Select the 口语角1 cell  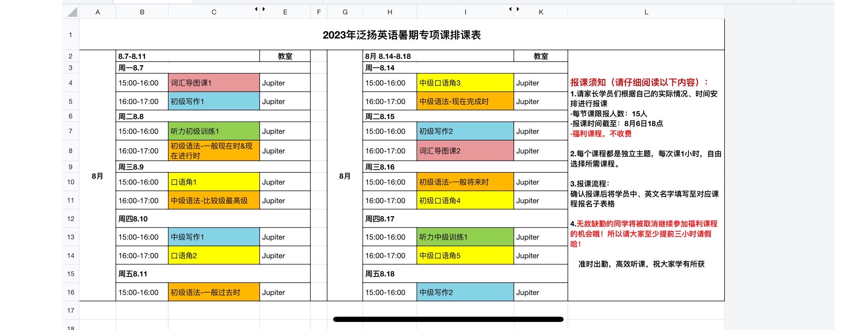[x=214, y=182]
